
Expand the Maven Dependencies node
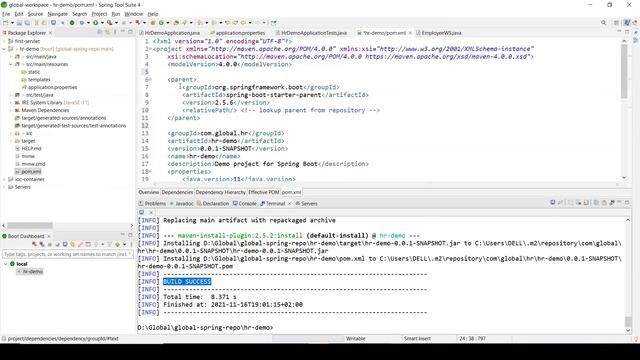tap(11, 110)
